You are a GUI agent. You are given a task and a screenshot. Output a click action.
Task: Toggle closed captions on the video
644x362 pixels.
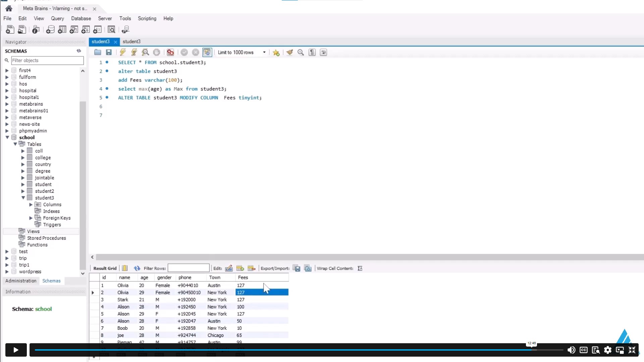click(x=584, y=350)
